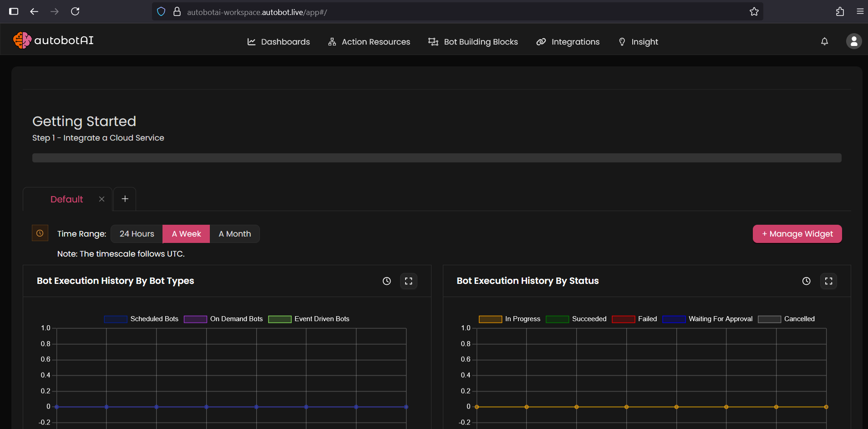Click the Manage Widget button

click(x=797, y=234)
